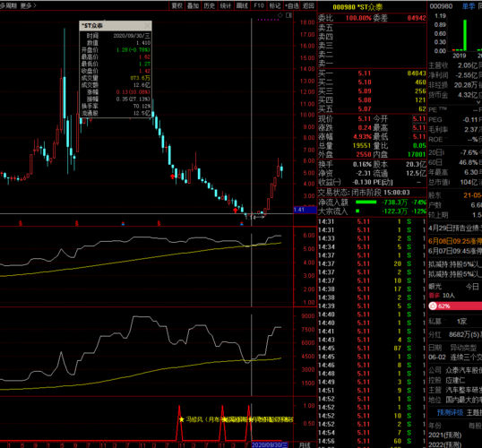Click the 返回 return button
This screenshot has width=482, height=448.
tap(308, 5)
